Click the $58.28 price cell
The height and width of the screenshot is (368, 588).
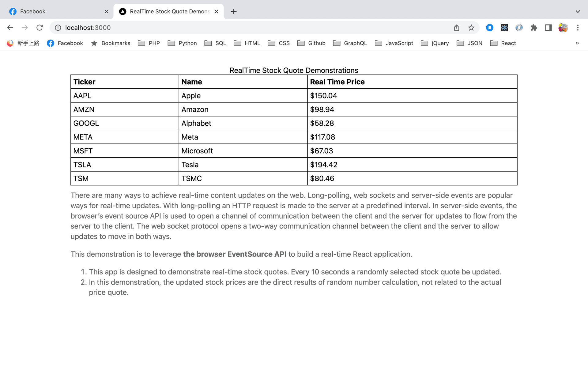(412, 123)
